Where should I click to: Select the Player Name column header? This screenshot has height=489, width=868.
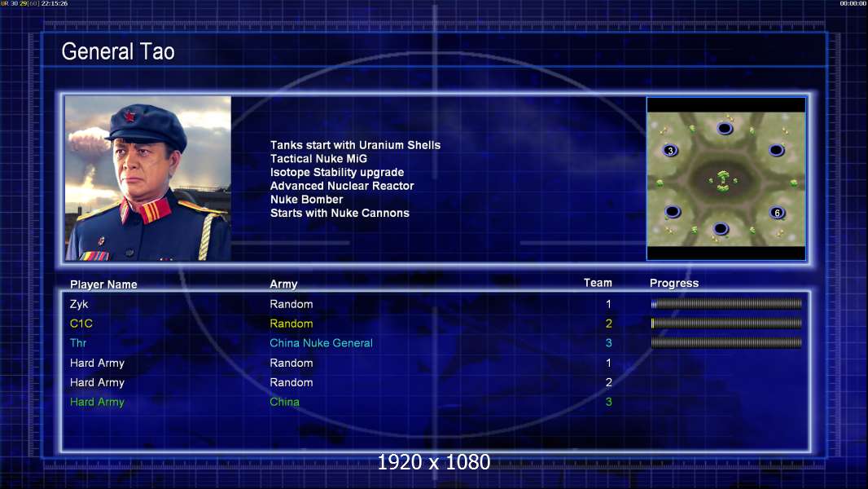click(x=103, y=284)
